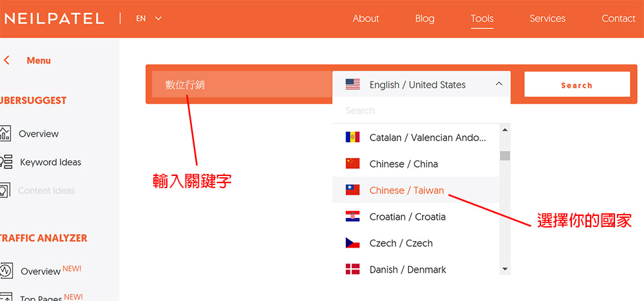Click the language list scroll-up arrow
Viewport: 644px width, 301px height.
point(505,130)
